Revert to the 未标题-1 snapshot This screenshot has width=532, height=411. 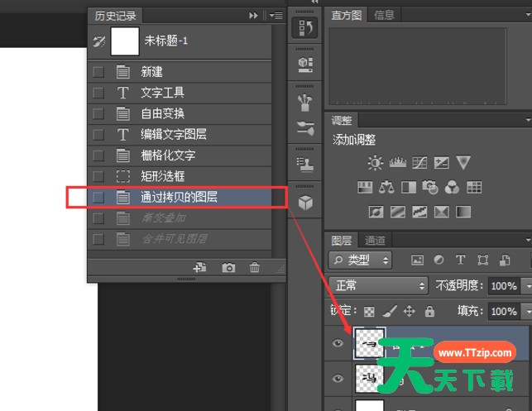pyautogui.click(x=180, y=41)
